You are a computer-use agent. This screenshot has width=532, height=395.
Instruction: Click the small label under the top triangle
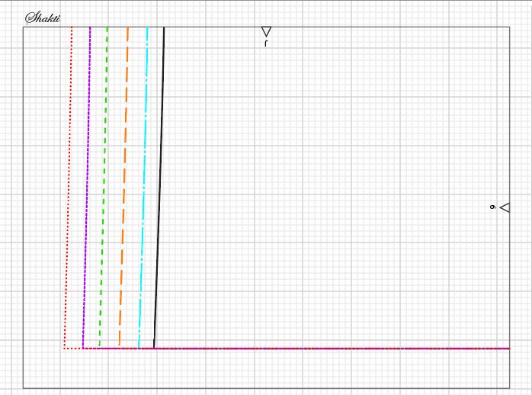point(266,43)
